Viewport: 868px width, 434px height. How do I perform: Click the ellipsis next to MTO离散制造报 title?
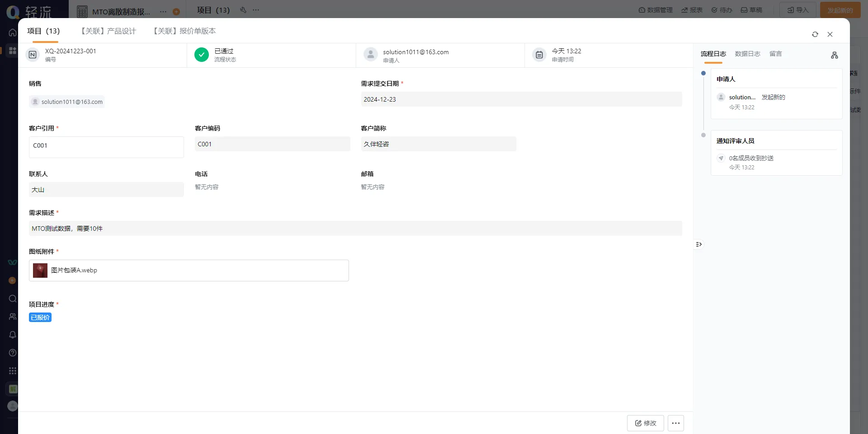pyautogui.click(x=163, y=12)
